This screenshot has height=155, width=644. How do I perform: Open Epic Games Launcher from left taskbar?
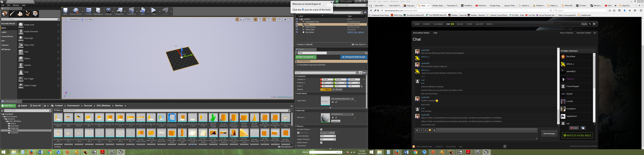[112, 152]
